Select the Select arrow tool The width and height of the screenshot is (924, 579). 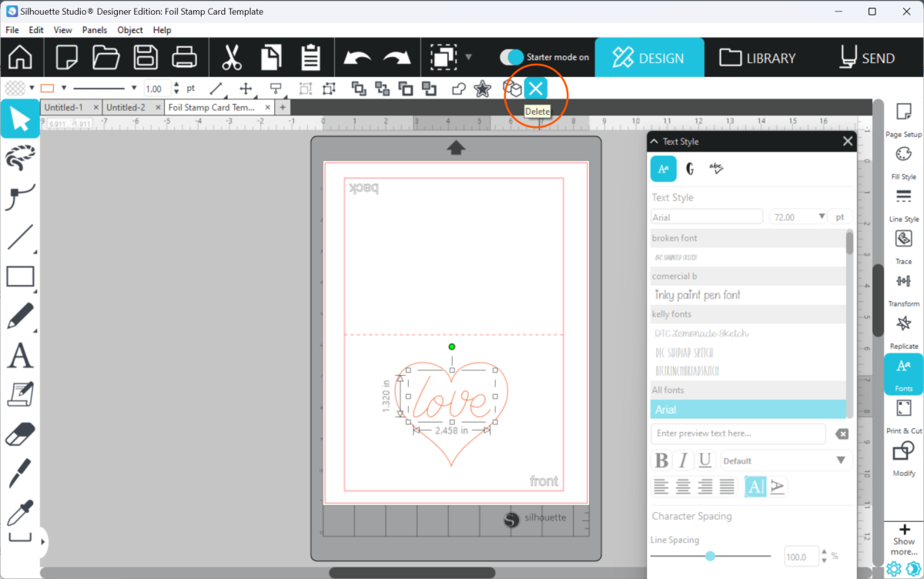point(20,119)
